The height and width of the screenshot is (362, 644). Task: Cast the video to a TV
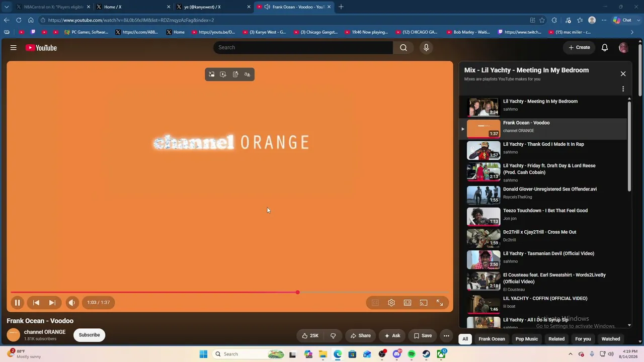[x=424, y=303]
